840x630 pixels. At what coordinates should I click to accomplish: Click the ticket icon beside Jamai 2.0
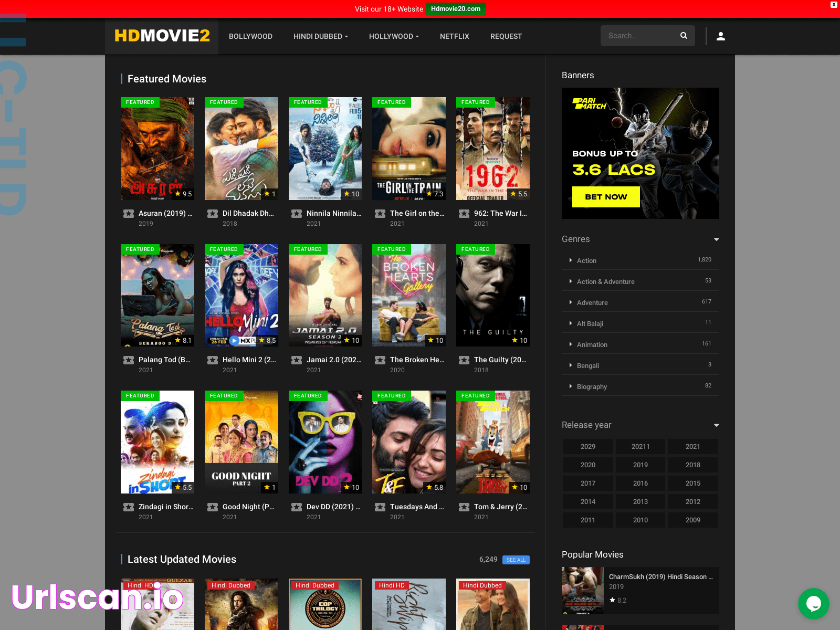pos(297,360)
